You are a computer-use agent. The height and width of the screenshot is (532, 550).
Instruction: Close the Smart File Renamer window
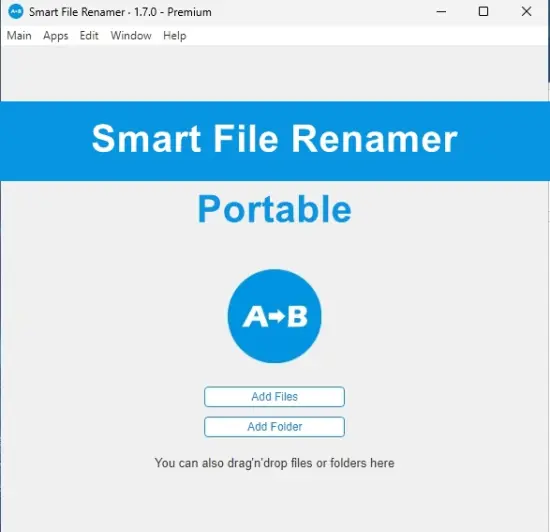point(526,12)
